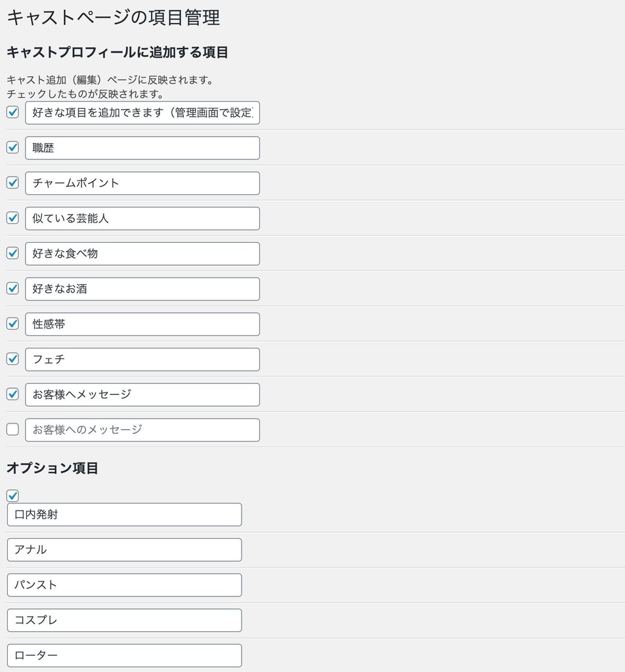Select the パンスト option input
The width and height of the screenshot is (625, 672).
[124, 585]
